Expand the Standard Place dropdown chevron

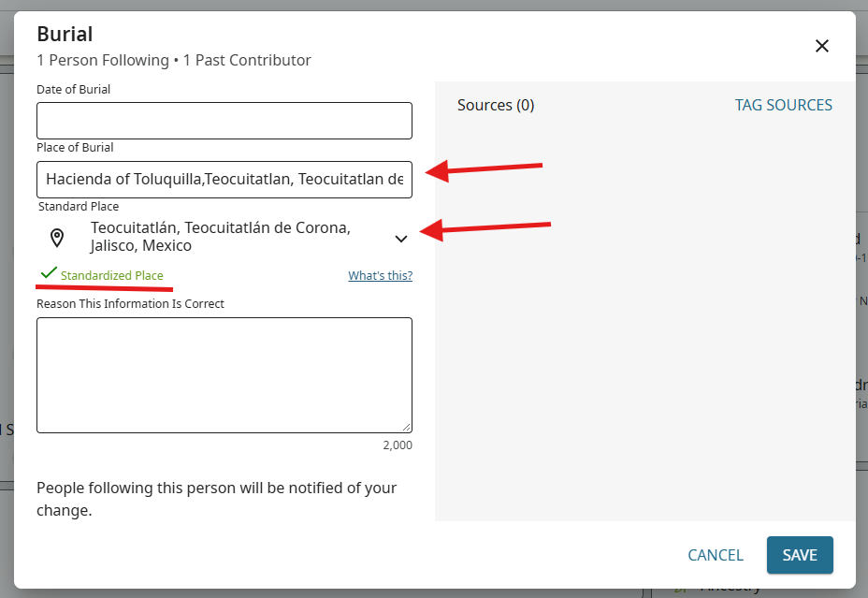pyautogui.click(x=401, y=239)
